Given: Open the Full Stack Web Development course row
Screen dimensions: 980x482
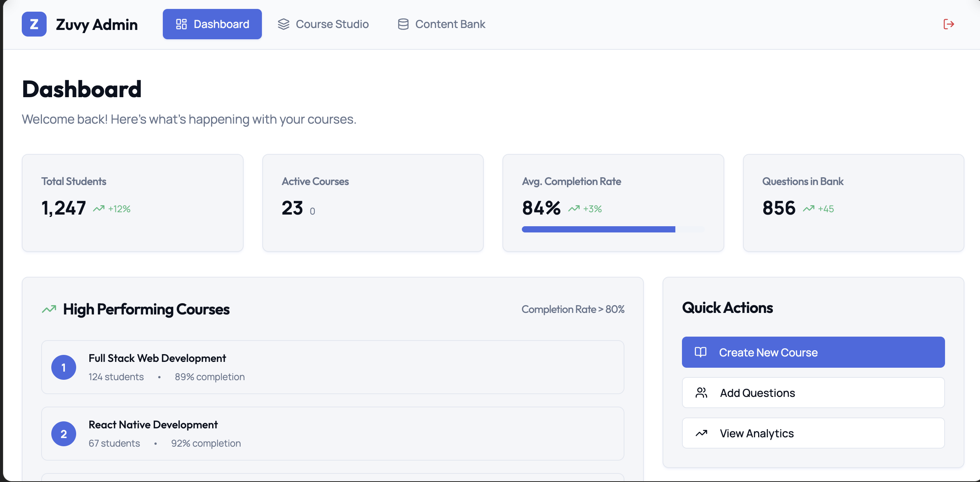Looking at the screenshot, I should (x=333, y=367).
